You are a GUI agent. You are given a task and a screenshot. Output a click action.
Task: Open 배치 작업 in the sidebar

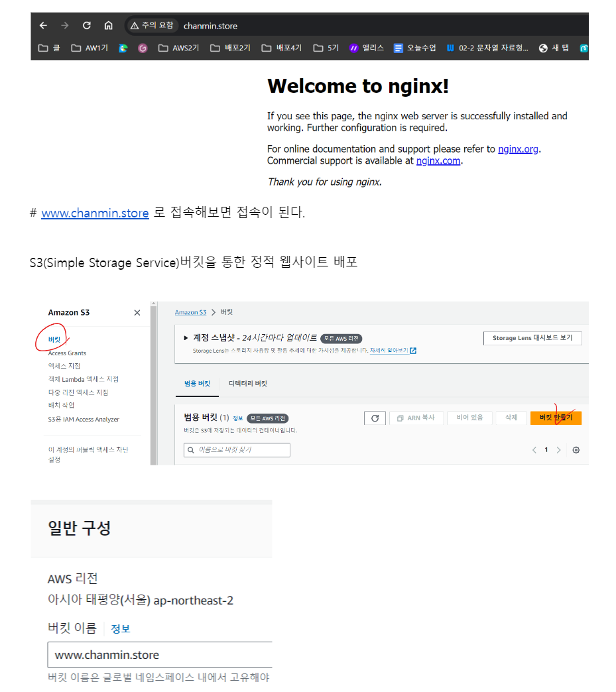pyautogui.click(x=61, y=405)
